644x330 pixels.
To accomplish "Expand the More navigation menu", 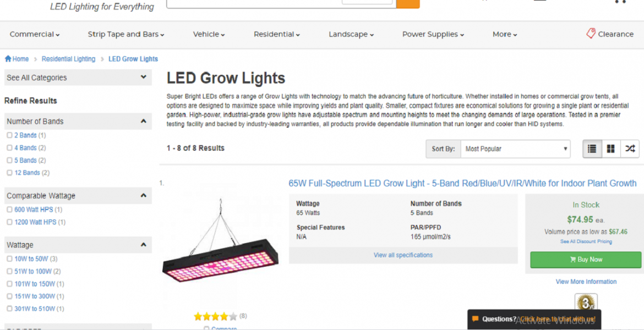I will point(504,34).
